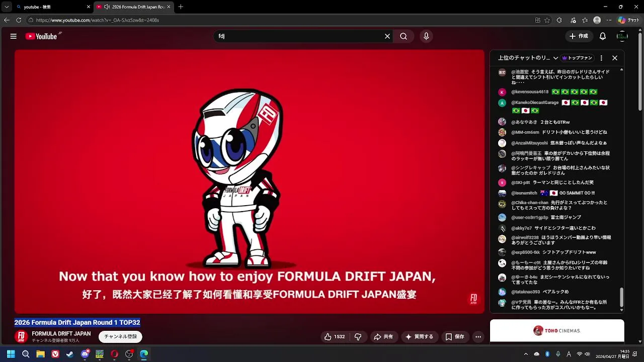644x362 pixels.
Task: Open the Copilot チャット button
Action: coord(628,20)
